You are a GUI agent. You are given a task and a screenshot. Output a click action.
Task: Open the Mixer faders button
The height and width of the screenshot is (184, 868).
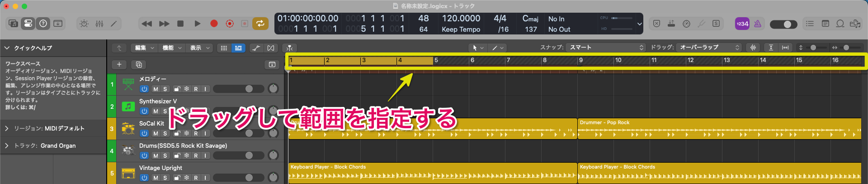99,24
